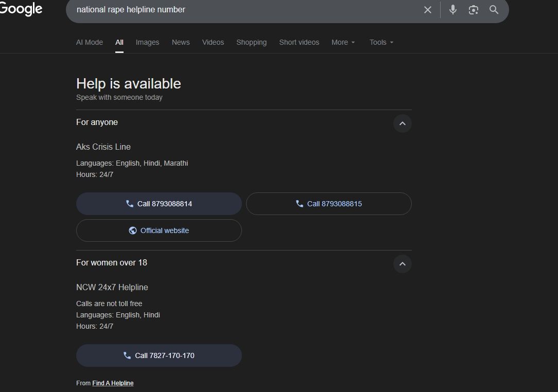Click the magnifying glass search icon
The width and height of the screenshot is (558, 392).
point(494,10)
